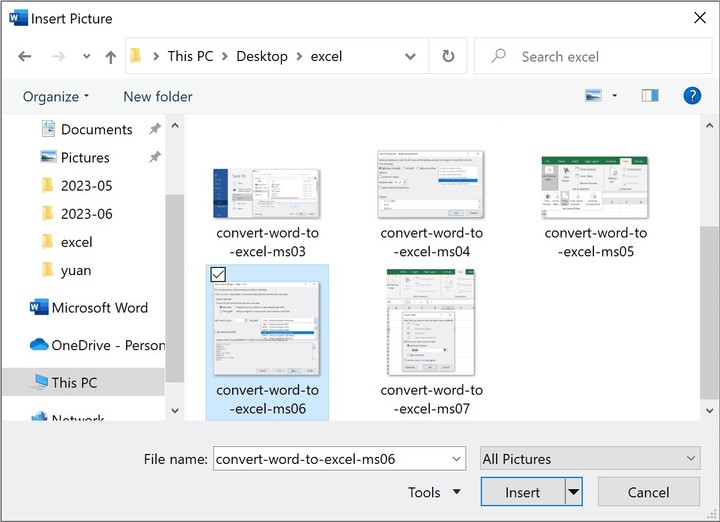Select the convert-word-to-excel-ms04 thumbnail

431,186
